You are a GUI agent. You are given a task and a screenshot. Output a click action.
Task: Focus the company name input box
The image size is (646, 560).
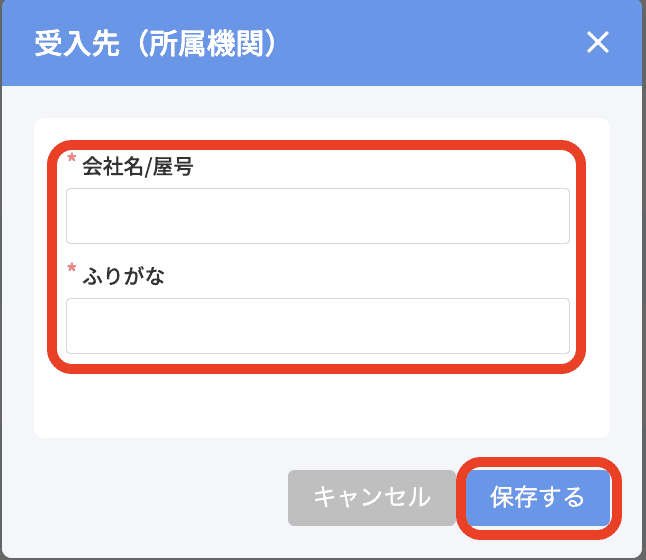[318, 216]
